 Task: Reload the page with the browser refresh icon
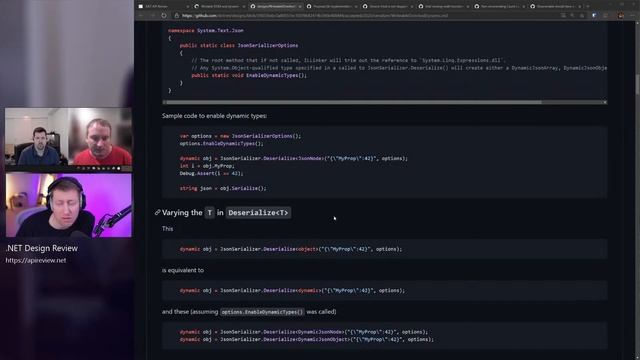tap(164, 16)
